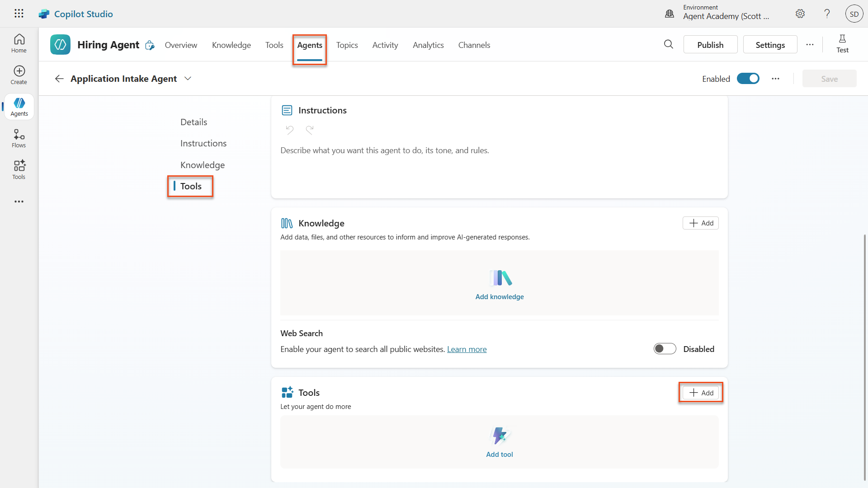Click the Publish button
This screenshot has height=488, width=868.
point(710,44)
